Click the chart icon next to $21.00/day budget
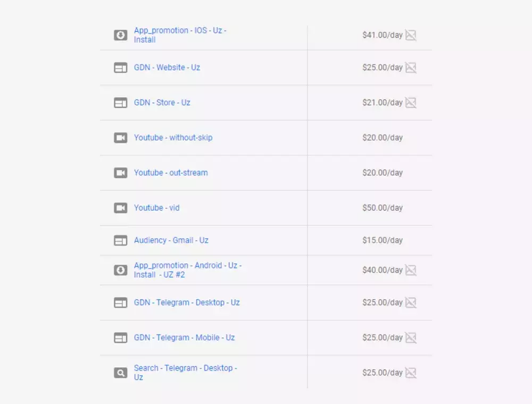 pos(411,103)
